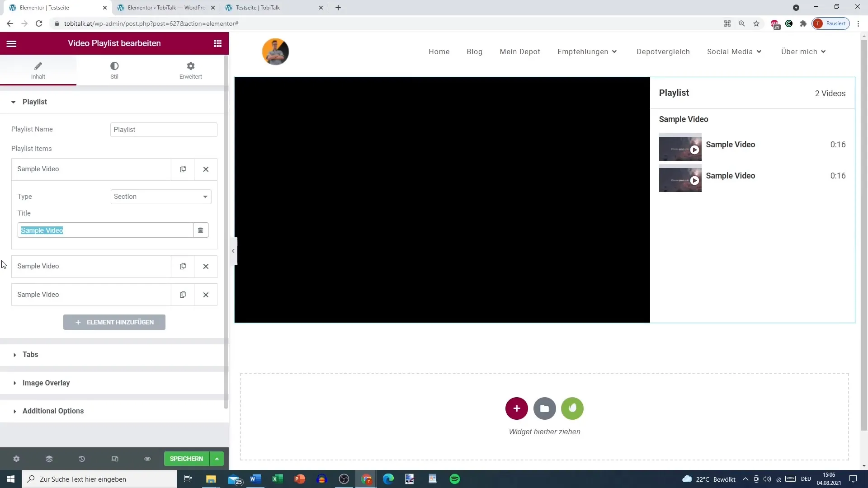
Task: Click the SPEICHERN save button
Action: (186, 458)
